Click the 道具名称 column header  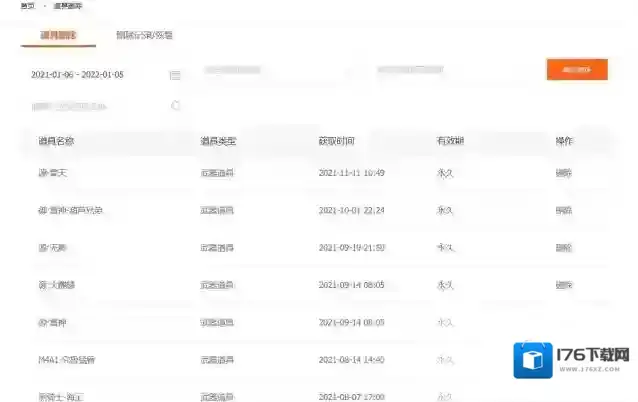(x=56, y=141)
